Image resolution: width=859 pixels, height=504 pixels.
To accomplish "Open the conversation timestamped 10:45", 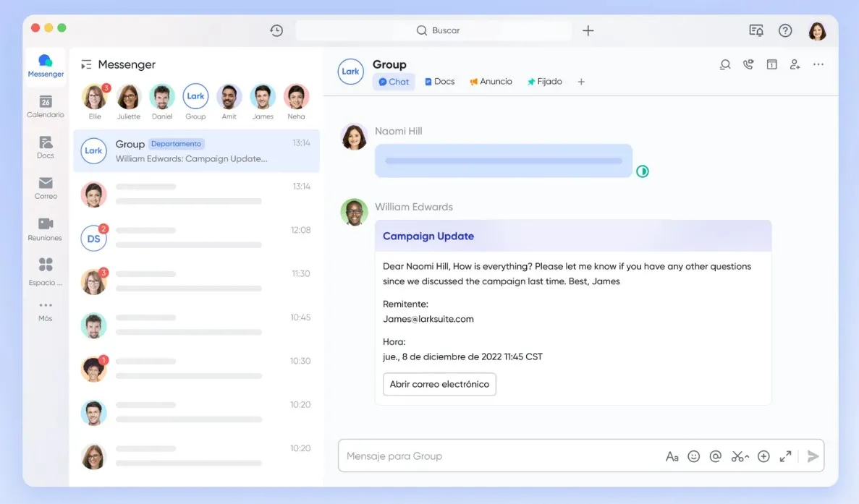I will (196, 325).
